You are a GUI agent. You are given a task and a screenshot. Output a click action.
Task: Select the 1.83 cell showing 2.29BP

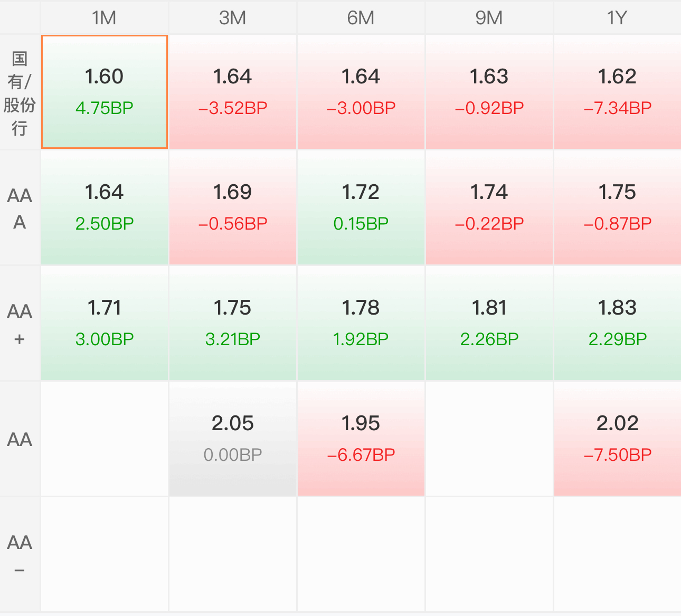coord(618,324)
